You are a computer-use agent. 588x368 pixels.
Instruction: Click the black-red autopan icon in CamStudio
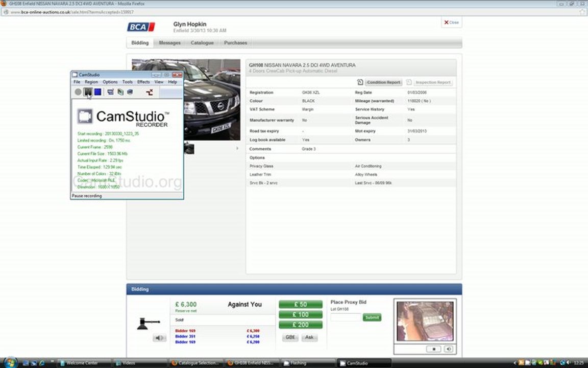(150, 92)
